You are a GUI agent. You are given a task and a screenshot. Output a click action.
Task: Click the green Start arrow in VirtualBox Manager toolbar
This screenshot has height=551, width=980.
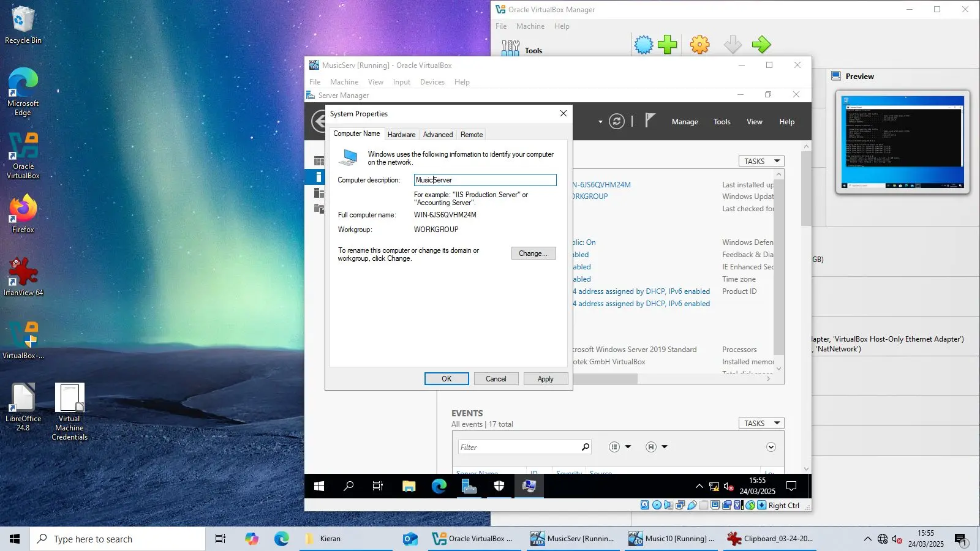pos(762,44)
